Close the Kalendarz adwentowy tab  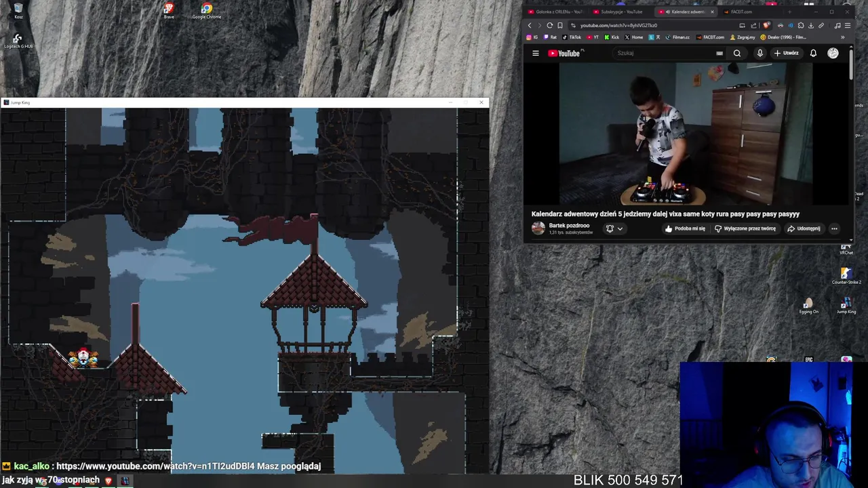712,12
